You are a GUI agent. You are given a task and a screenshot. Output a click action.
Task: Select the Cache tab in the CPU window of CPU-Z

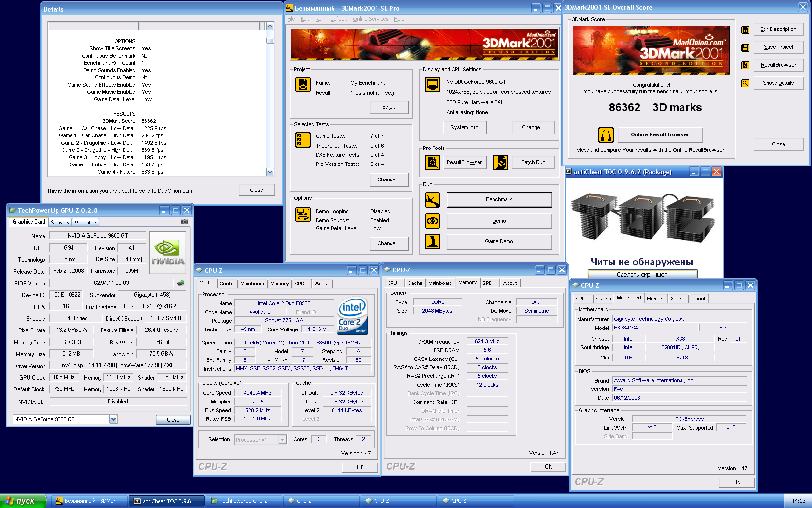[x=227, y=284]
